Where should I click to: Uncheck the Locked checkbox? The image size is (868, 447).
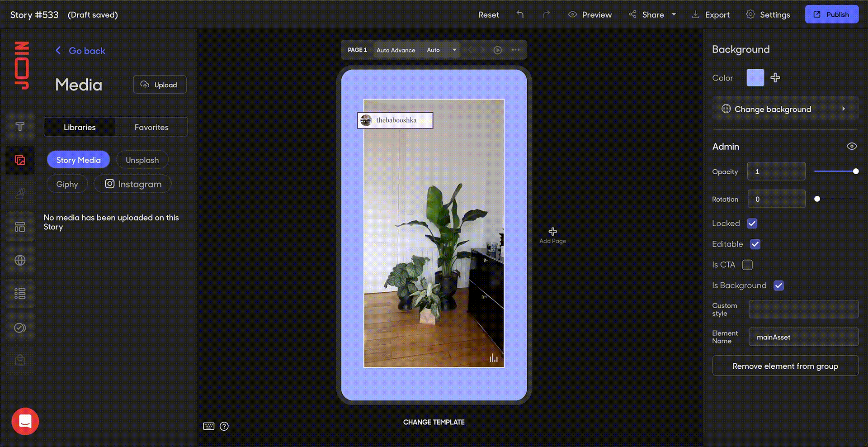coord(752,223)
